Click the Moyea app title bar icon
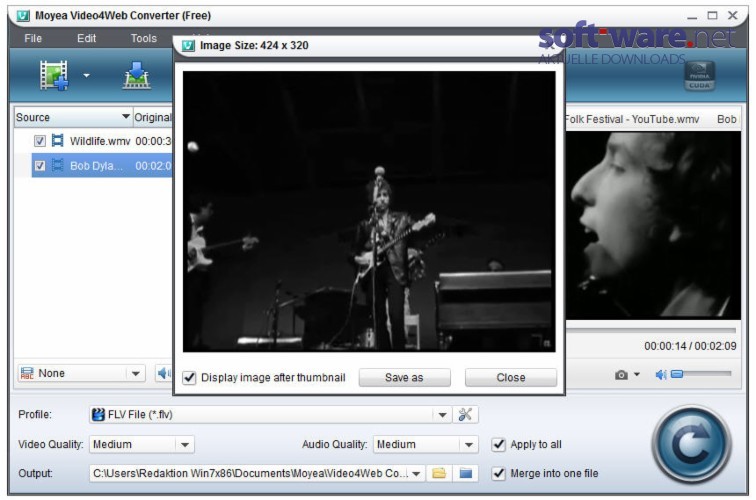Viewport: 756px width, 500px height. pyautogui.click(x=23, y=15)
